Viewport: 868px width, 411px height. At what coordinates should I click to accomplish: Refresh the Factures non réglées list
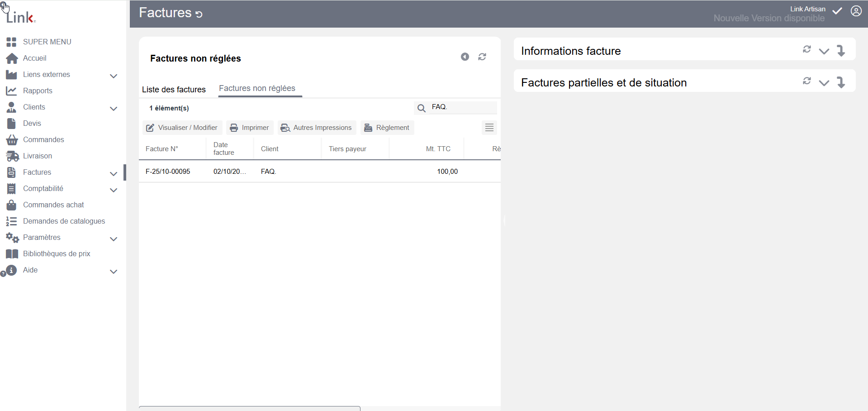(x=482, y=57)
